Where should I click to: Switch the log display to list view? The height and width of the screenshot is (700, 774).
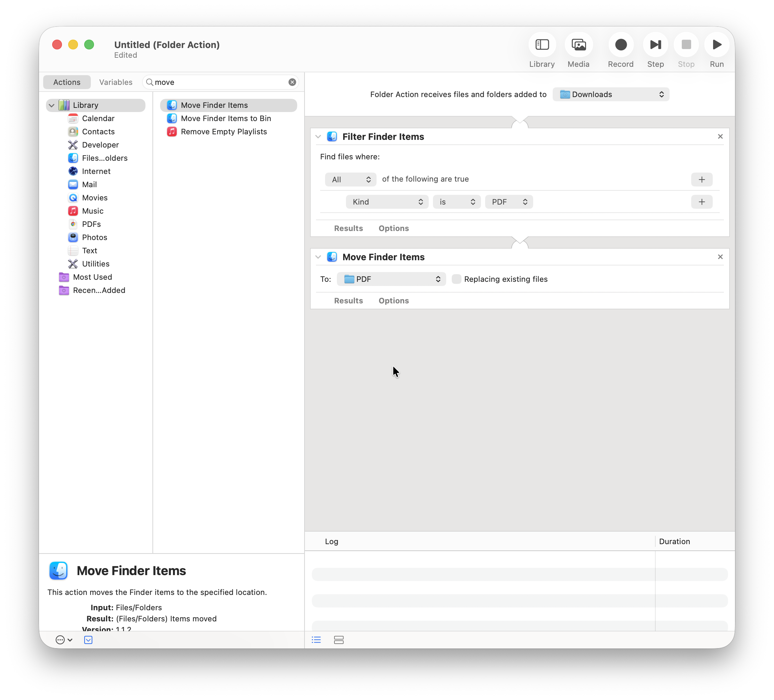(x=316, y=639)
